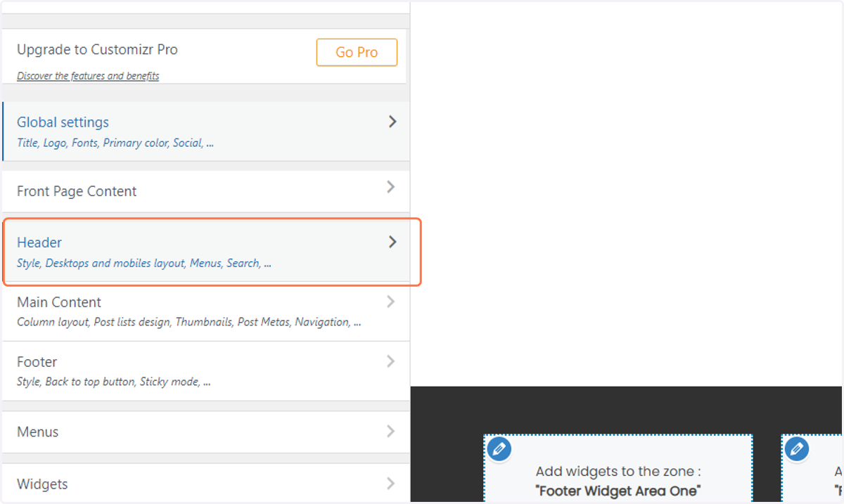This screenshot has height=504, width=844.
Task: Click edit pencil on Footer Widget Area One
Action: click(499, 448)
